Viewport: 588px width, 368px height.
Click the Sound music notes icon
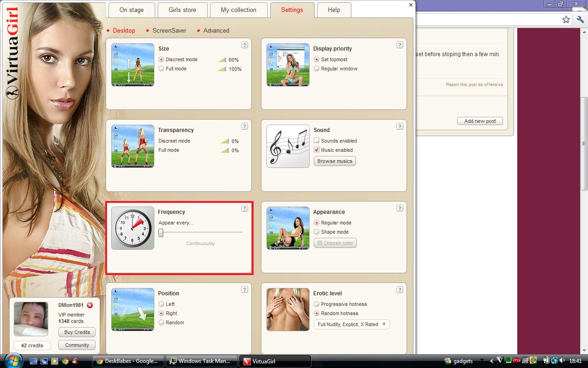pyautogui.click(x=288, y=146)
